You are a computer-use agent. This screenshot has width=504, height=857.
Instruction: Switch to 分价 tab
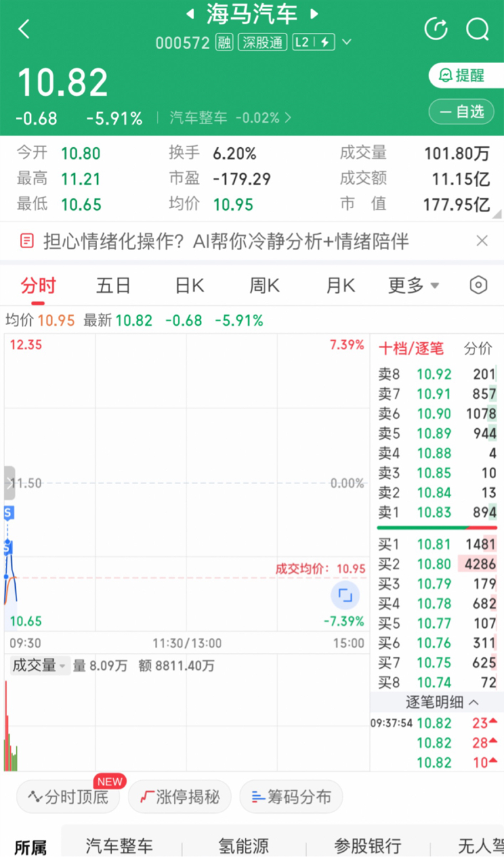478,348
